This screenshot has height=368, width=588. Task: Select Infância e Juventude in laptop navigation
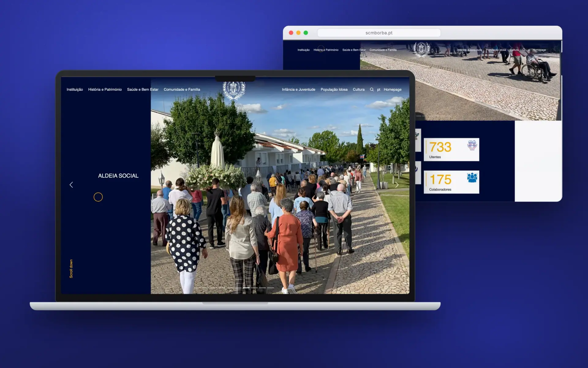(x=299, y=90)
